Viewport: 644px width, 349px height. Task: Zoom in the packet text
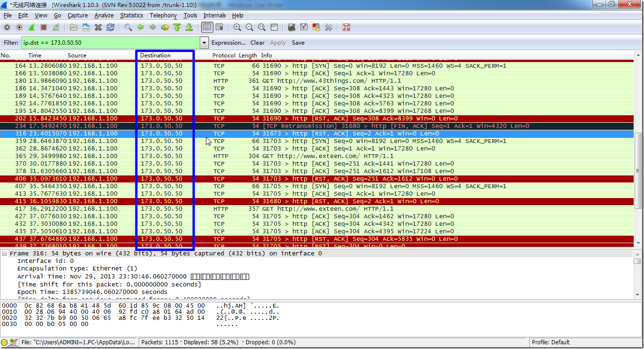pos(237,28)
